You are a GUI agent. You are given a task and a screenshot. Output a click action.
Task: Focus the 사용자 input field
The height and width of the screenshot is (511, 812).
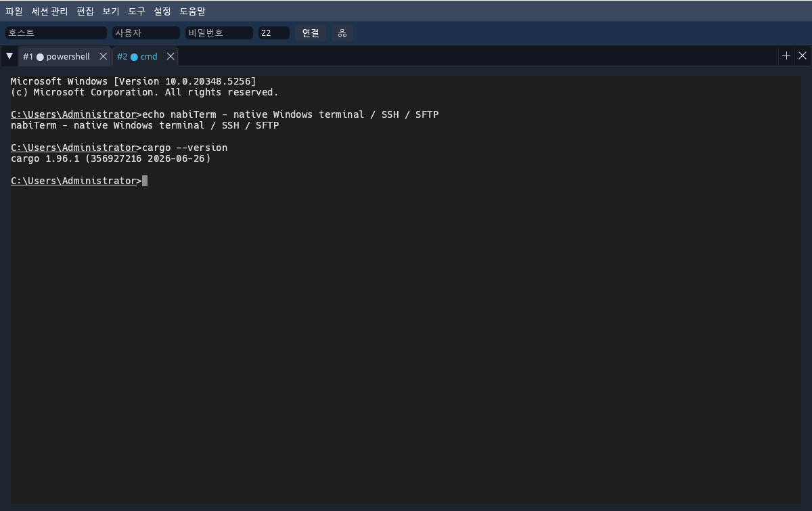[146, 32]
